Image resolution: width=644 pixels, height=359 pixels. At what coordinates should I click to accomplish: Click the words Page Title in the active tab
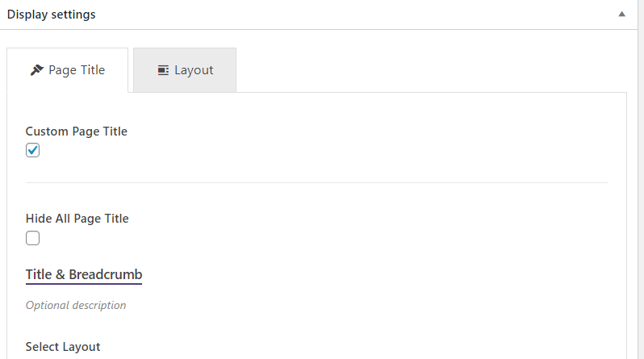click(x=77, y=70)
